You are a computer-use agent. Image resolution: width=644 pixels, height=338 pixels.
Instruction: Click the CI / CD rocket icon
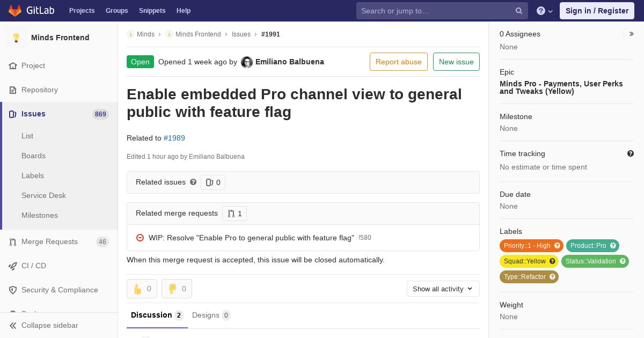[x=13, y=266]
